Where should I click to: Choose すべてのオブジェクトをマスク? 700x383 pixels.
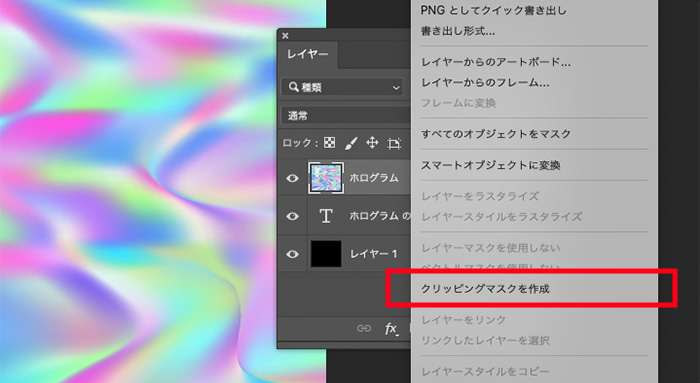coord(496,134)
